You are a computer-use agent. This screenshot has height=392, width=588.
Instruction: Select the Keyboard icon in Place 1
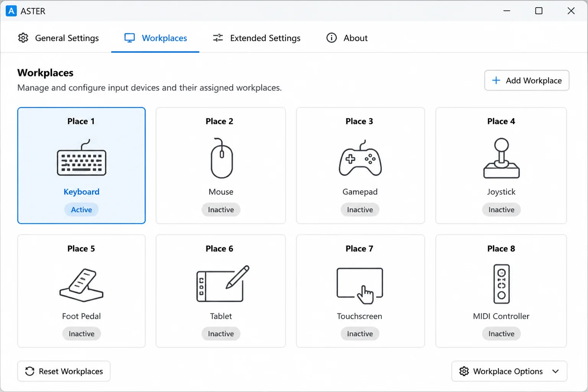82,158
